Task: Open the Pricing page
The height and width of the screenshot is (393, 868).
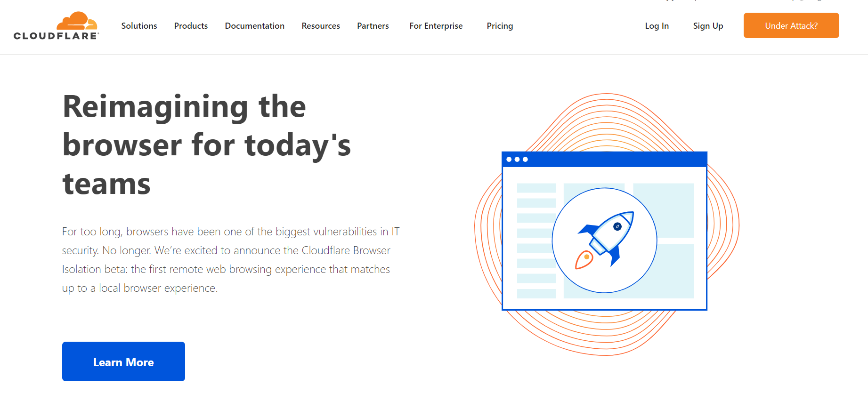Action: [x=500, y=26]
